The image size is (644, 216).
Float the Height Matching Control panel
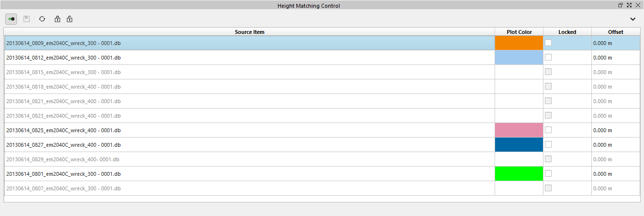point(621,5)
